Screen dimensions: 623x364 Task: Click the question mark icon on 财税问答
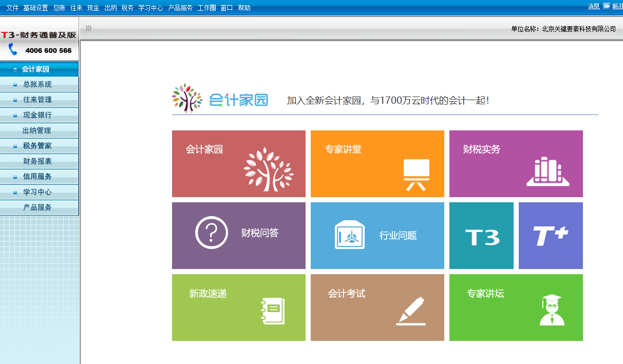coord(211,233)
